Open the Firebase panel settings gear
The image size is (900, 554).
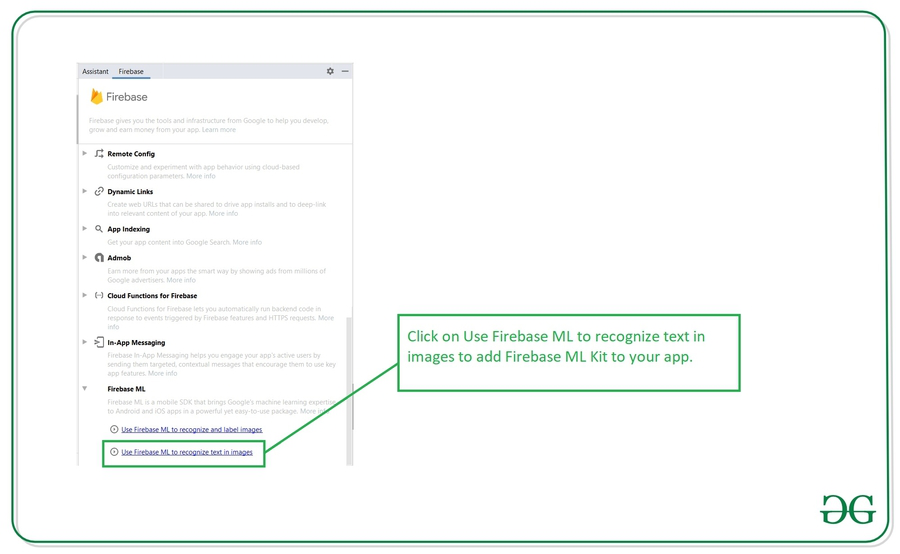tap(330, 71)
